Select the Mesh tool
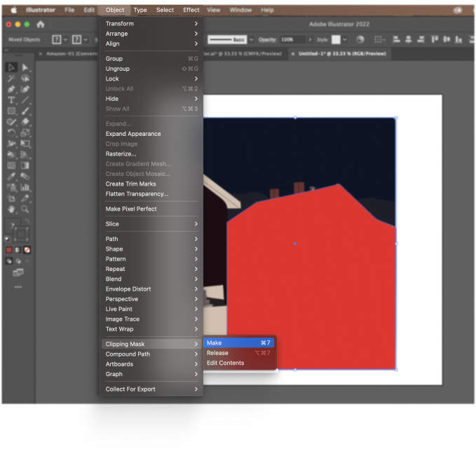The image size is (476, 472). pos(11,166)
